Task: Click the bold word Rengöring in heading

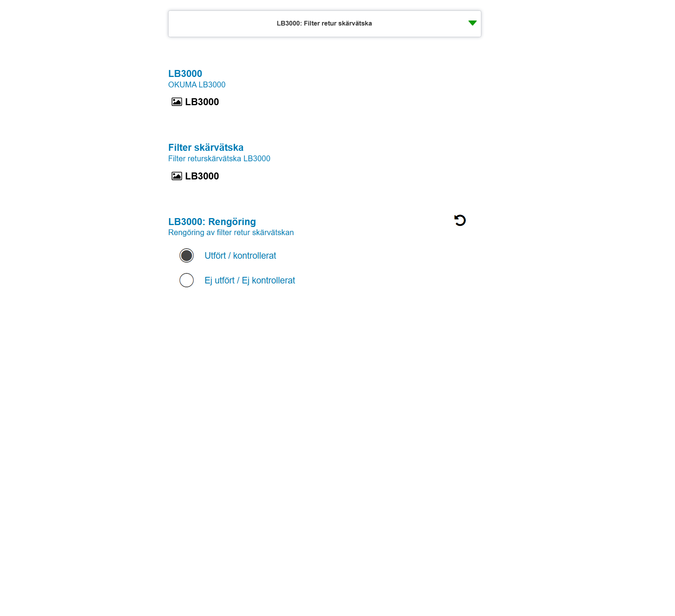Action: (x=232, y=222)
